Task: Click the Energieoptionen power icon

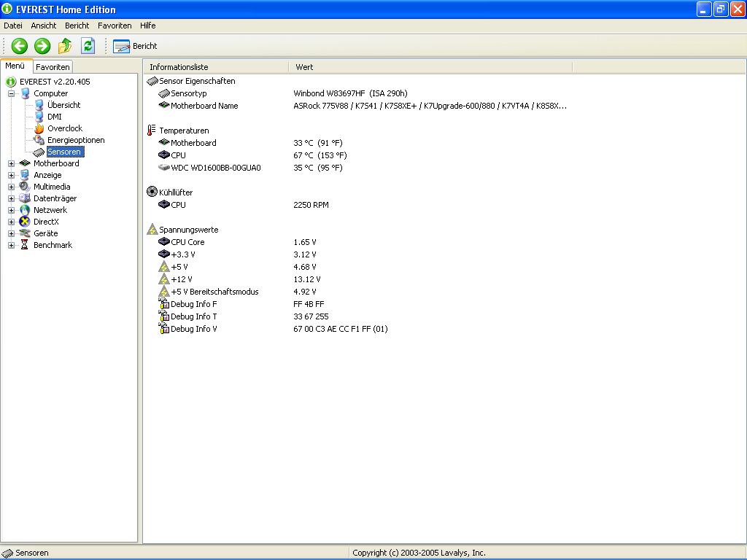Action: 39,140
